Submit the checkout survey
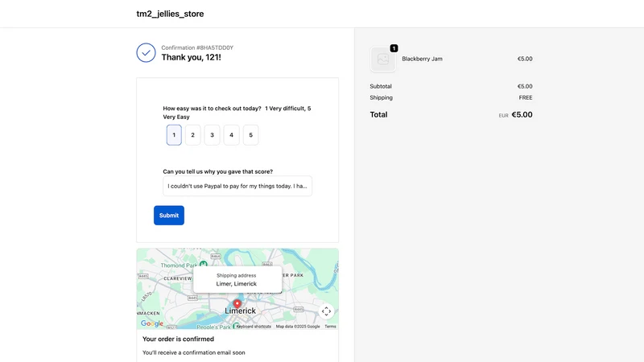 (169, 216)
